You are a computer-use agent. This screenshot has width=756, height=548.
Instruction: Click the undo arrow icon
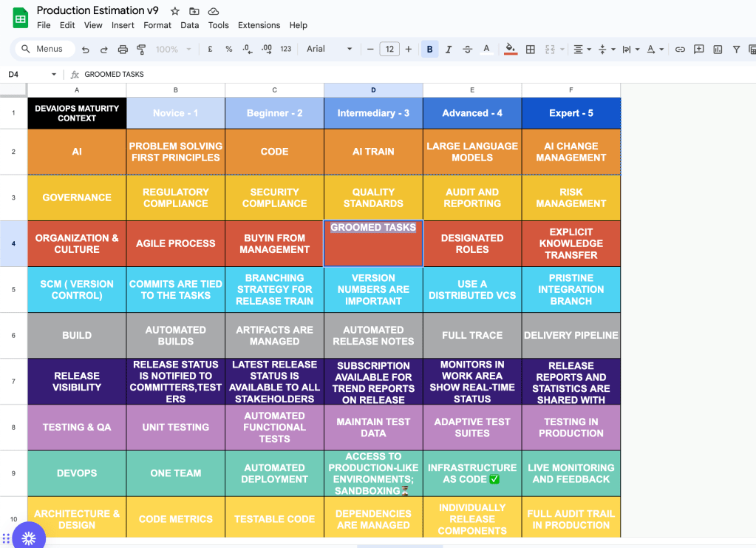click(85, 50)
